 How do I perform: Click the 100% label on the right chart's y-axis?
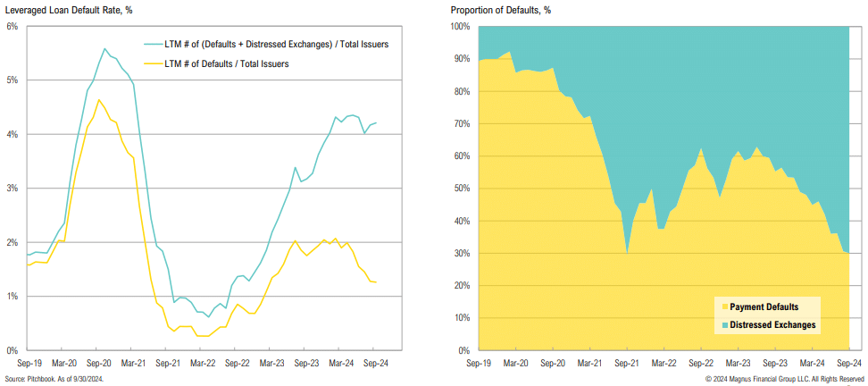[x=460, y=27]
